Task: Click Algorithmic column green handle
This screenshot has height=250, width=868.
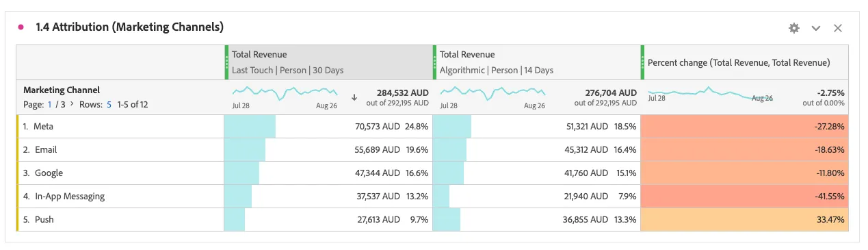Action: (x=434, y=62)
